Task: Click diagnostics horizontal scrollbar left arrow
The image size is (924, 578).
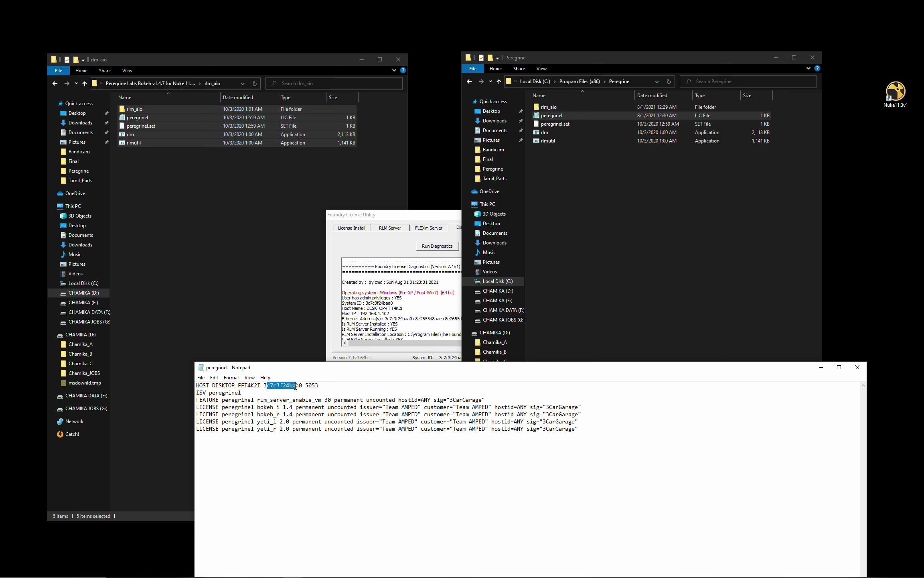Action: 345,343
